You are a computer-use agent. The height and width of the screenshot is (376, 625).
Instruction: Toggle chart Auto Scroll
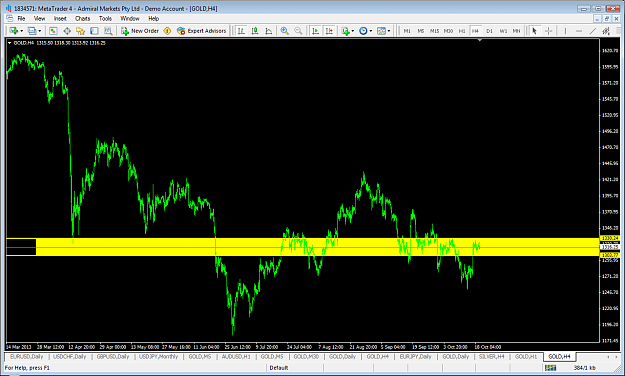click(315, 31)
